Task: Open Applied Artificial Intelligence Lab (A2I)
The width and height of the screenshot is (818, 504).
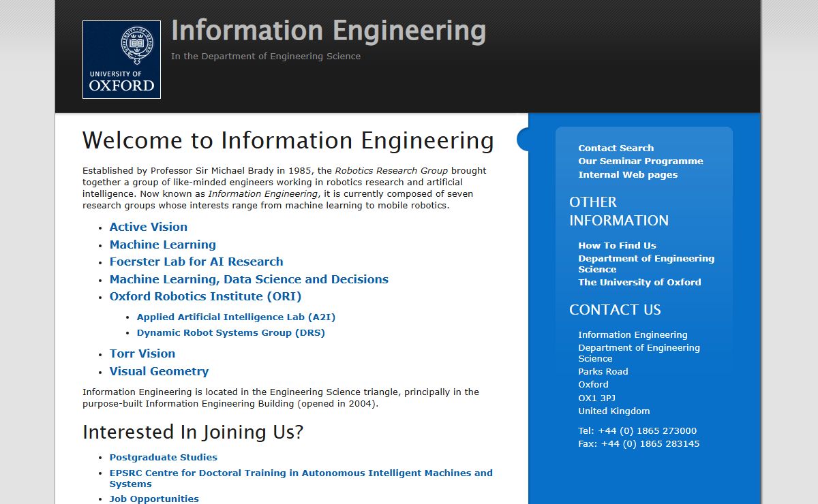Action: (236, 317)
